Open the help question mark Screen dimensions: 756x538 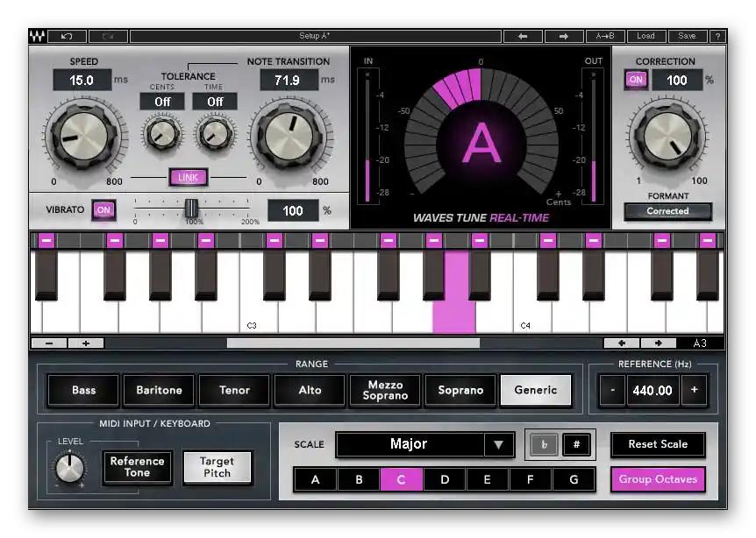pos(718,36)
